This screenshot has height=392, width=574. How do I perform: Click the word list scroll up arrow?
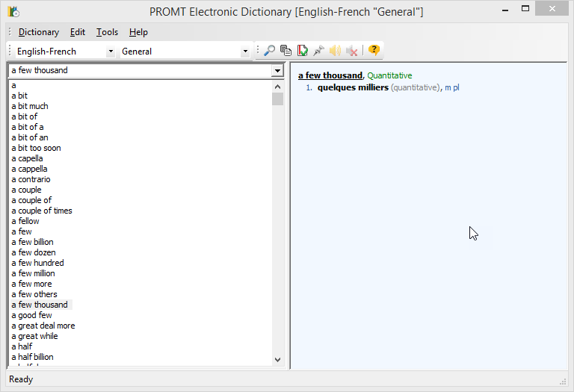[x=277, y=87]
